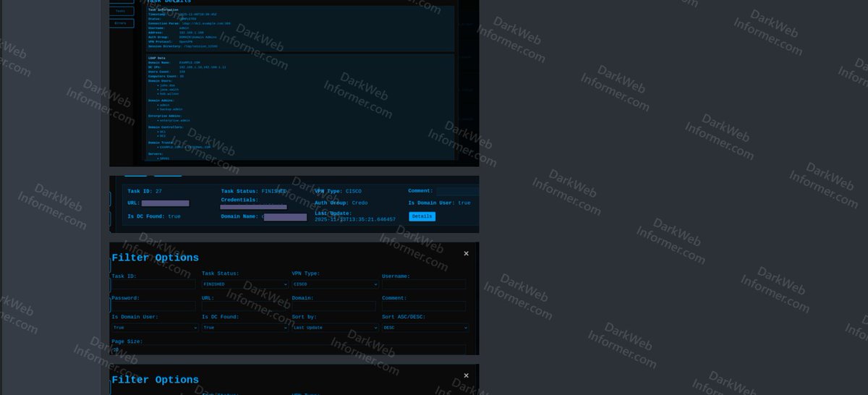
Task: Select the 'Is Domain User: true' value in task row
Action: click(439, 203)
